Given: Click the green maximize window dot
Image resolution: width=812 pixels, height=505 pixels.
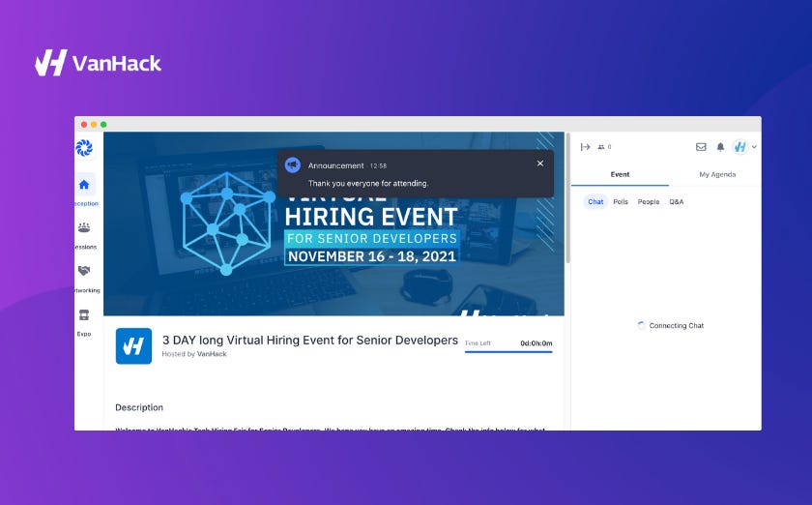Looking at the screenshot, I should tap(103, 125).
